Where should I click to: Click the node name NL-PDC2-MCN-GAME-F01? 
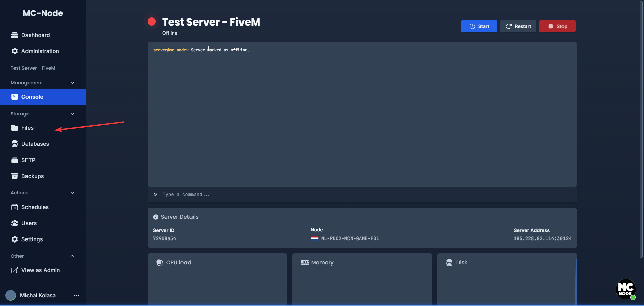[350, 238]
